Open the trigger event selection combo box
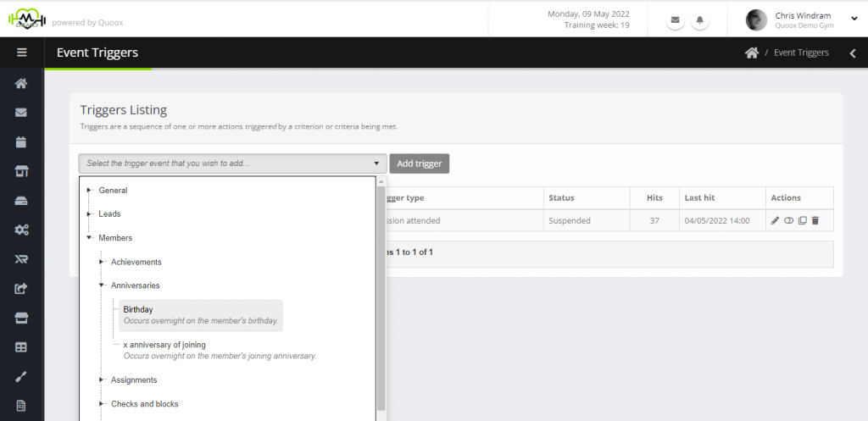Viewport: 868px width, 421px height. [x=233, y=163]
